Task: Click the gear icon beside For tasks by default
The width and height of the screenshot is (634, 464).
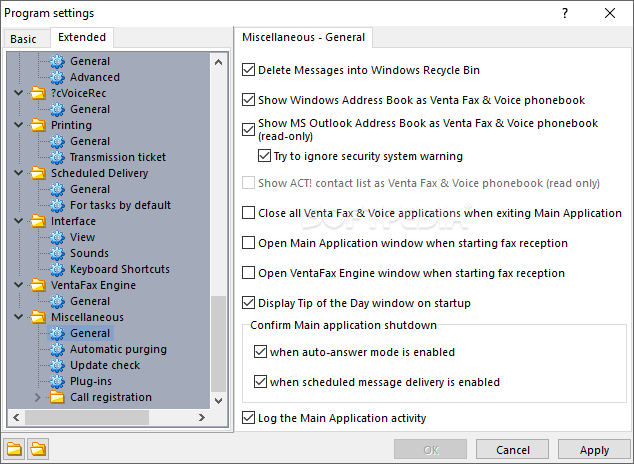Action: (57, 205)
